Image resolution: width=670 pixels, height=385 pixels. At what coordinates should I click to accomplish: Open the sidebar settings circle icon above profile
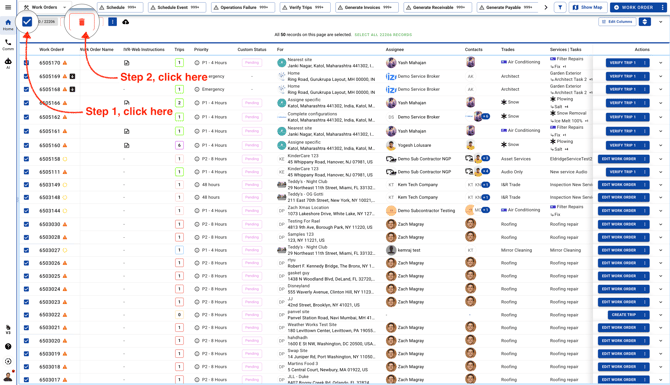(8, 361)
